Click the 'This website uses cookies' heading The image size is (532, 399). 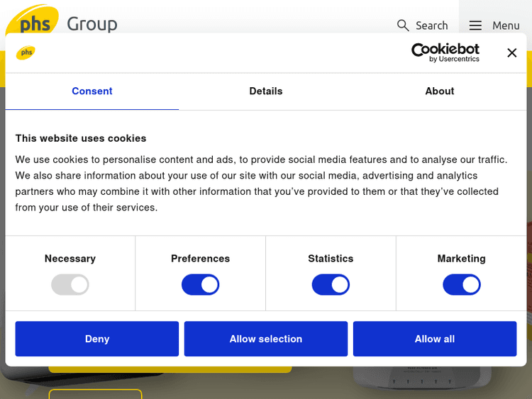pos(81,138)
